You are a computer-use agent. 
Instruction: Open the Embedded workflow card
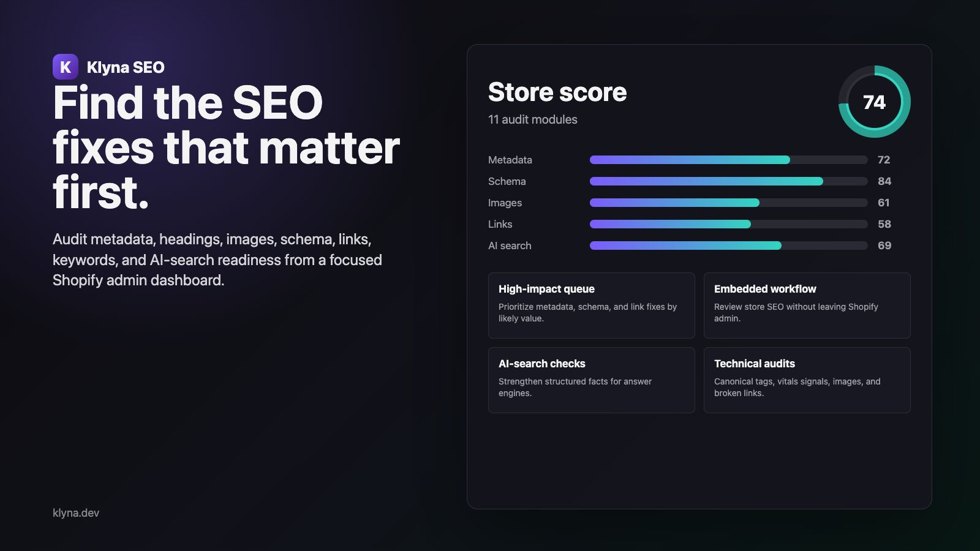click(x=807, y=305)
